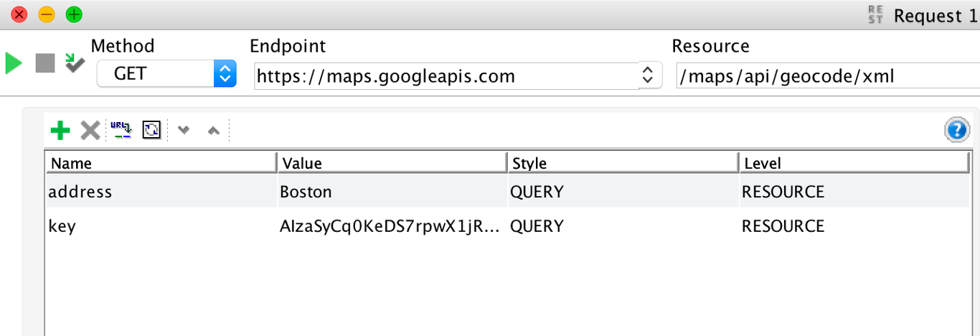Open the Method GET dropdown
This screenshot has height=336, width=980.
[x=166, y=74]
